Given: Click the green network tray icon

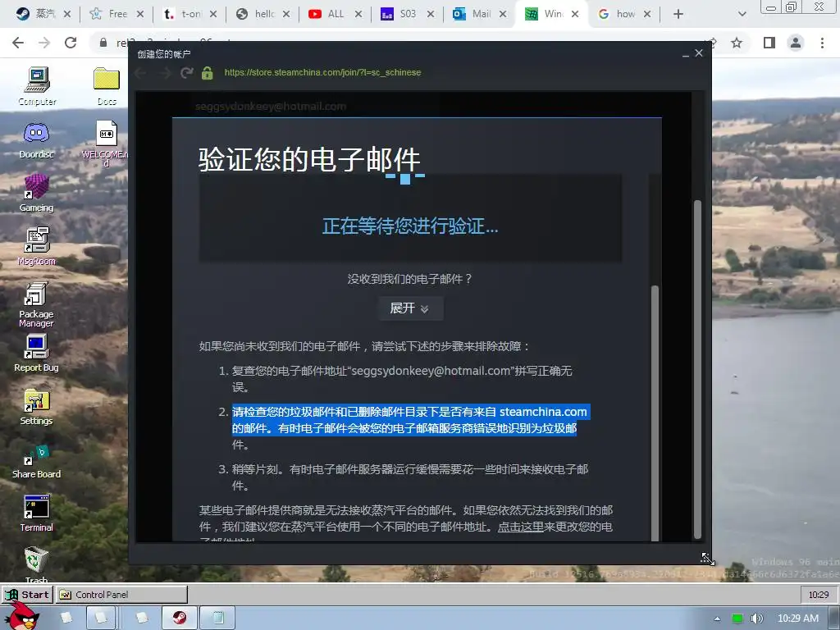Looking at the screenshot, I should 737,619.
